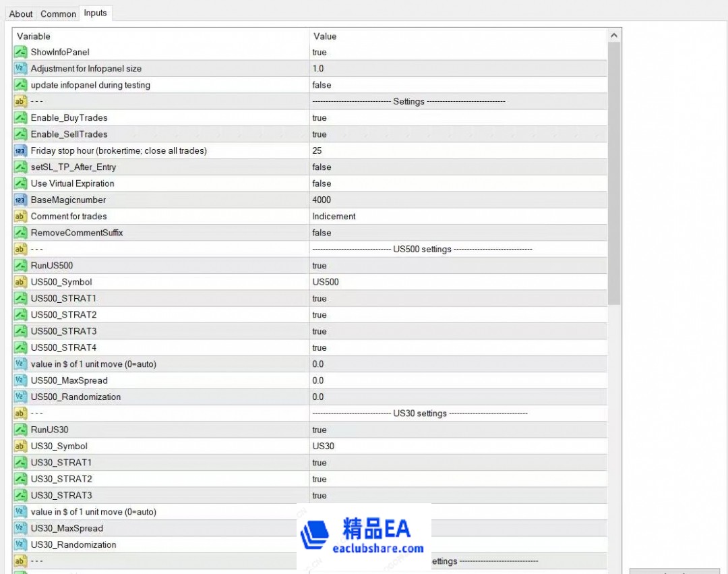Image resolution: width=728 pixels, height=574 pixels.
Task: Click the Adjustment for Infopanel size double icon
Action: 20,69
